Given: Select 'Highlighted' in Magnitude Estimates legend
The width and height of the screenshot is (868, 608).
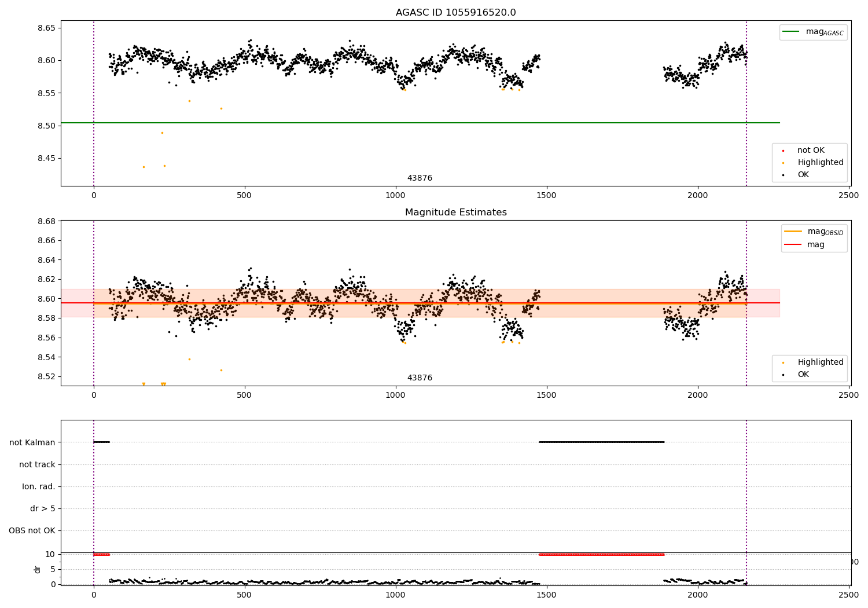Looking at the screenshot, I should point(821,362).
